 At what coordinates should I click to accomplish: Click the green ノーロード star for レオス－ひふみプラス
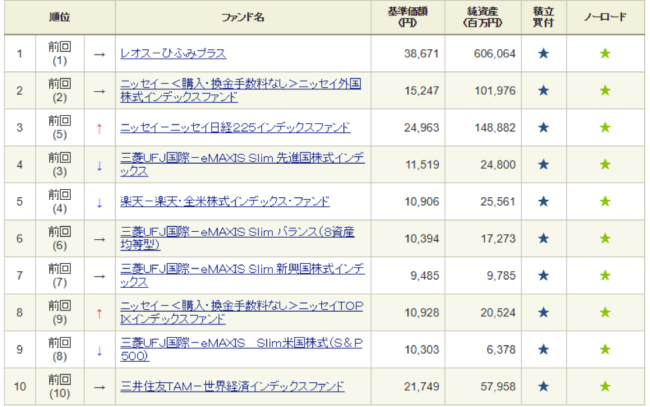(x=605, y=53)
